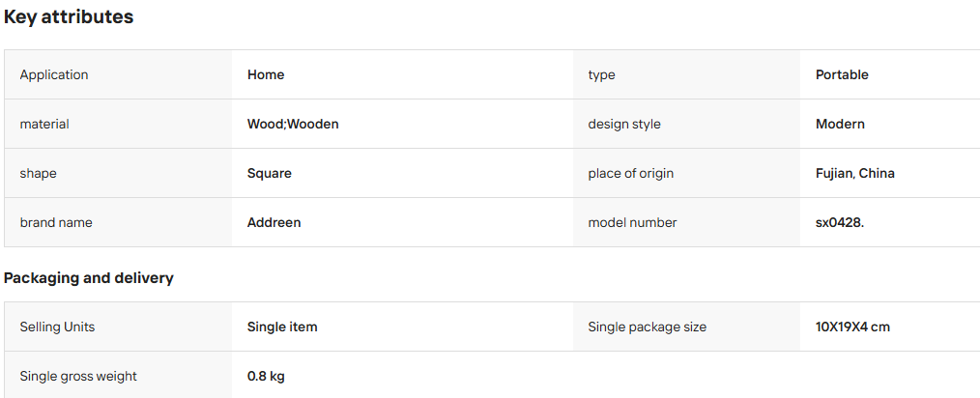The width and height of the screenshot is (980, 398).
Task: Select the 0.8 kg gross weight value
Action: coord(266,376)
